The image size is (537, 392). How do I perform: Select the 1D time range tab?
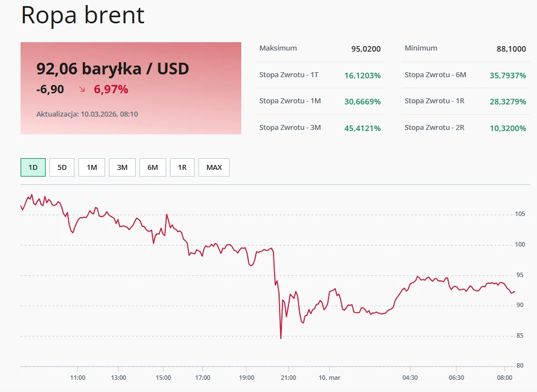[x=32, y=167]
